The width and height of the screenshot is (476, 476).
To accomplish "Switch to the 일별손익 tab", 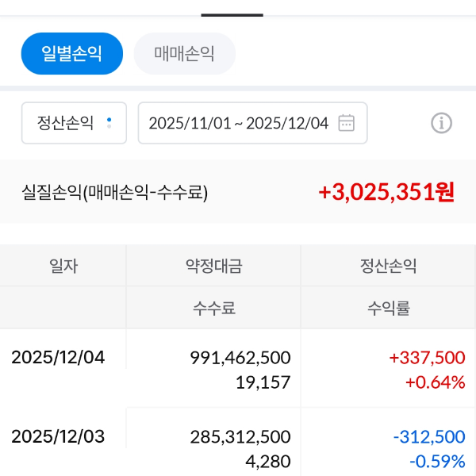I will click(x=72, y=54).
